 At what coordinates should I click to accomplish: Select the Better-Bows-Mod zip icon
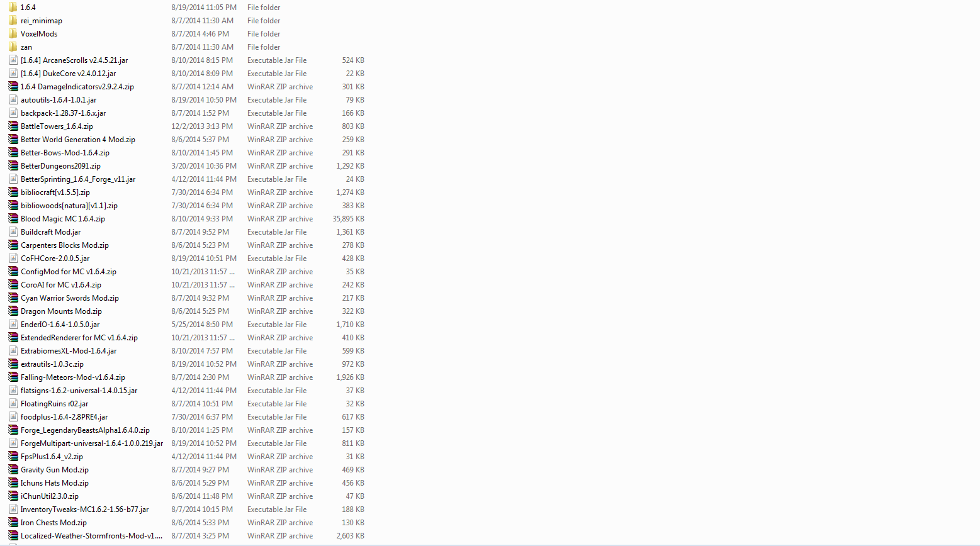13,153
